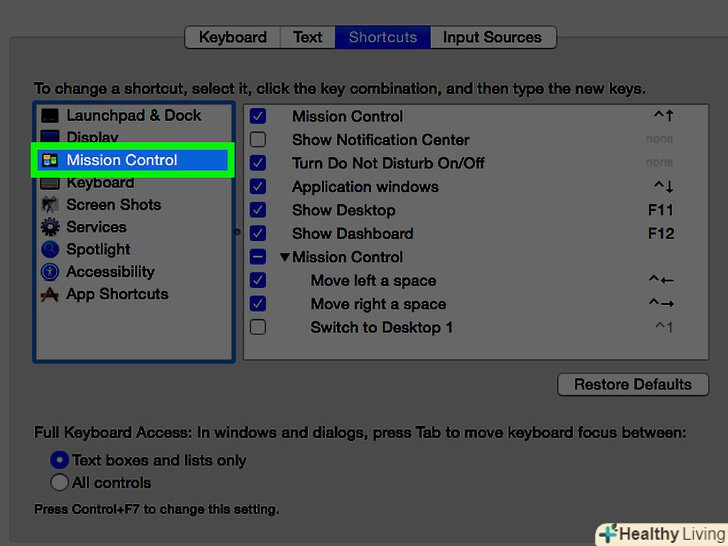Click the Restore Defaults button
The height and width of the screenshot is (546, 728).
click(632, 384)
